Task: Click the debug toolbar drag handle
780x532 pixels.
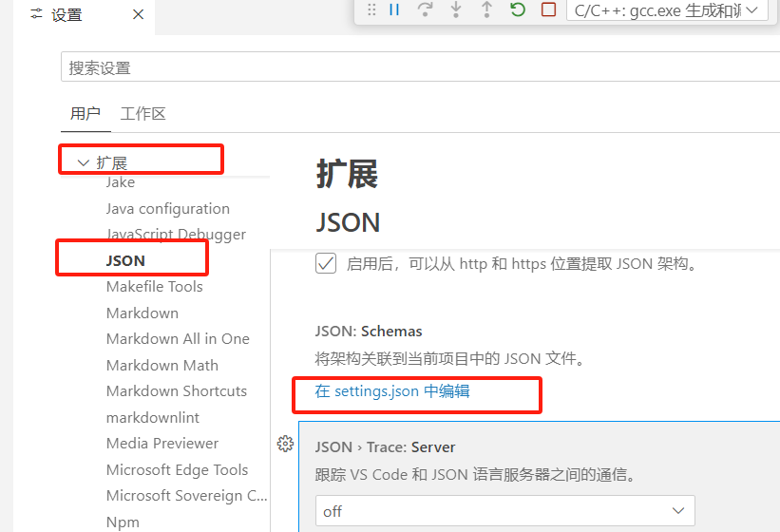Action: click(x=371, y=9)
